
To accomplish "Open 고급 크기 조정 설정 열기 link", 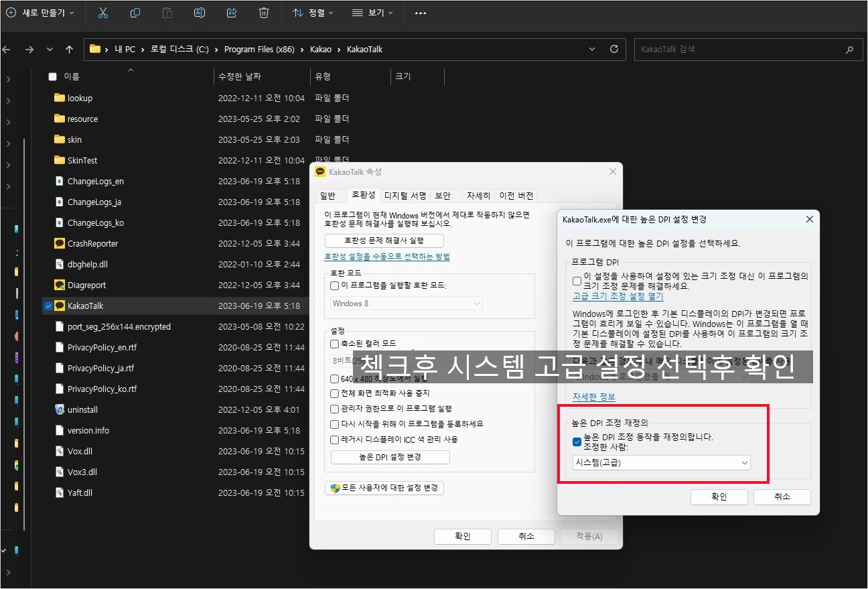I will [x=618, y=296].
